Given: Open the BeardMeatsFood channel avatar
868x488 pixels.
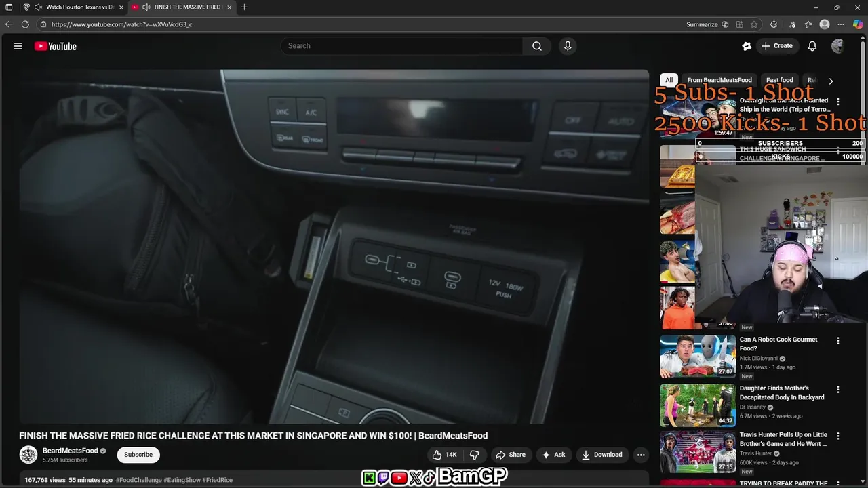Looking at the screenshot, I should 28,455.
